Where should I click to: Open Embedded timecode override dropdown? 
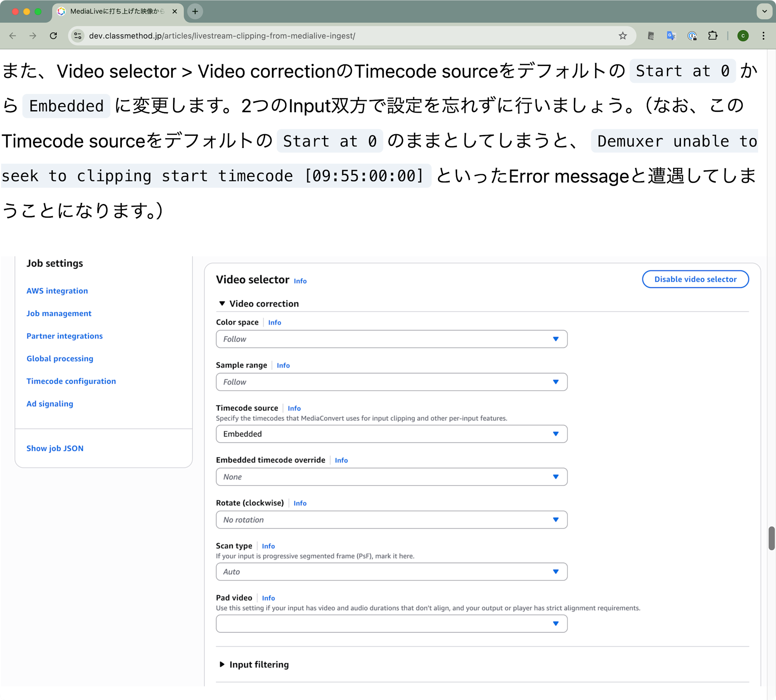pyautogui.click(x=391, y=477)
